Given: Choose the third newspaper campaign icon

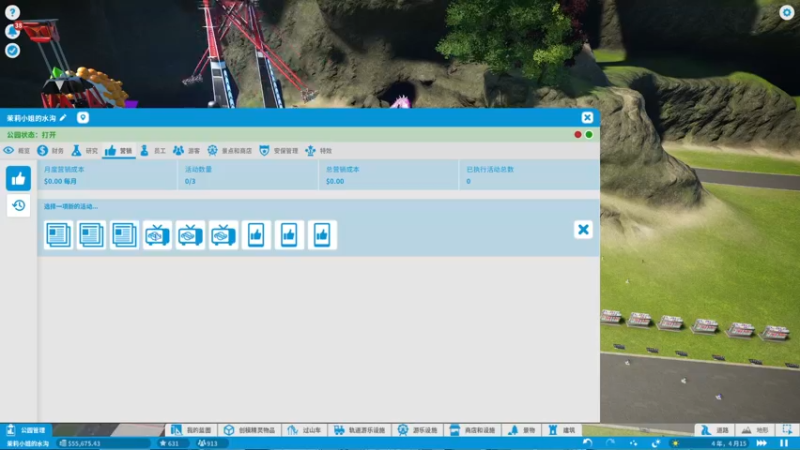Looking at the screenshot, I should click(x=124, y=235).
